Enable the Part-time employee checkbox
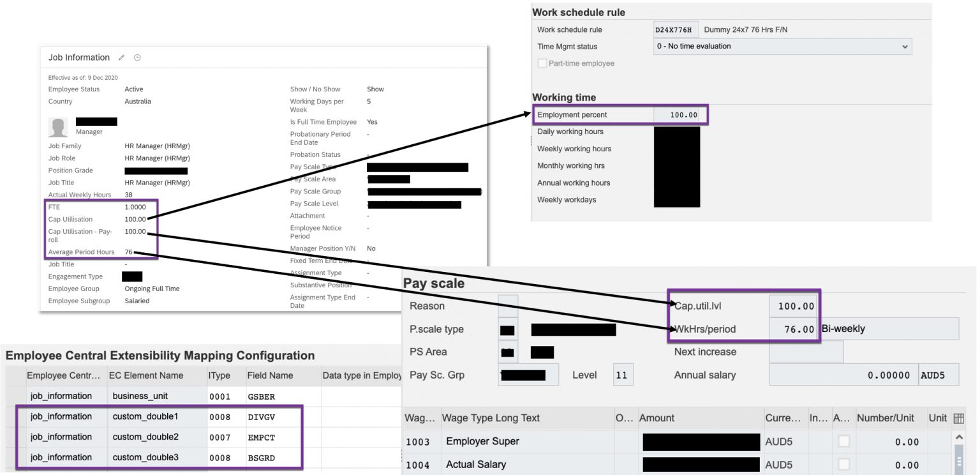This screenshot has width=980, height=475. pos(542,63)
